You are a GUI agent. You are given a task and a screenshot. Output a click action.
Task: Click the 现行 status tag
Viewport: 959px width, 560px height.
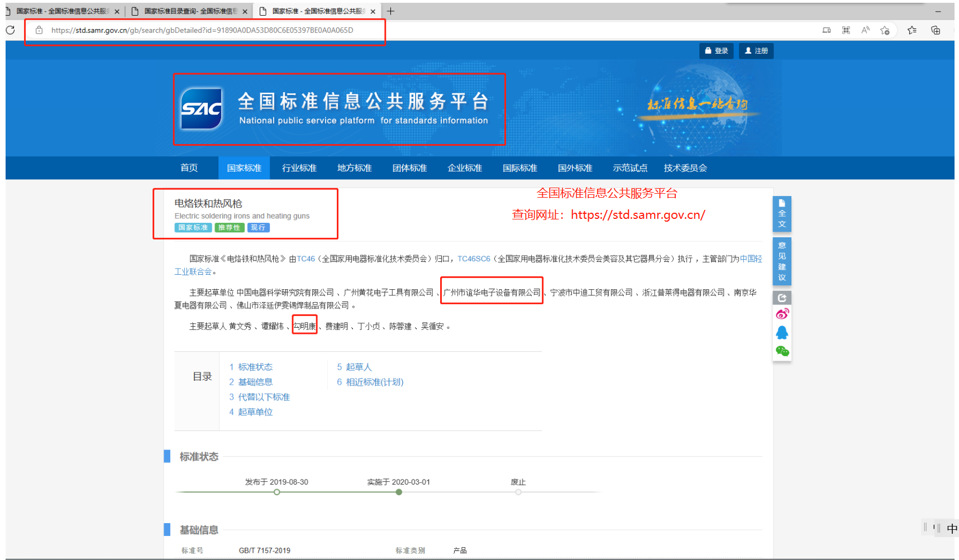(259, 228)
